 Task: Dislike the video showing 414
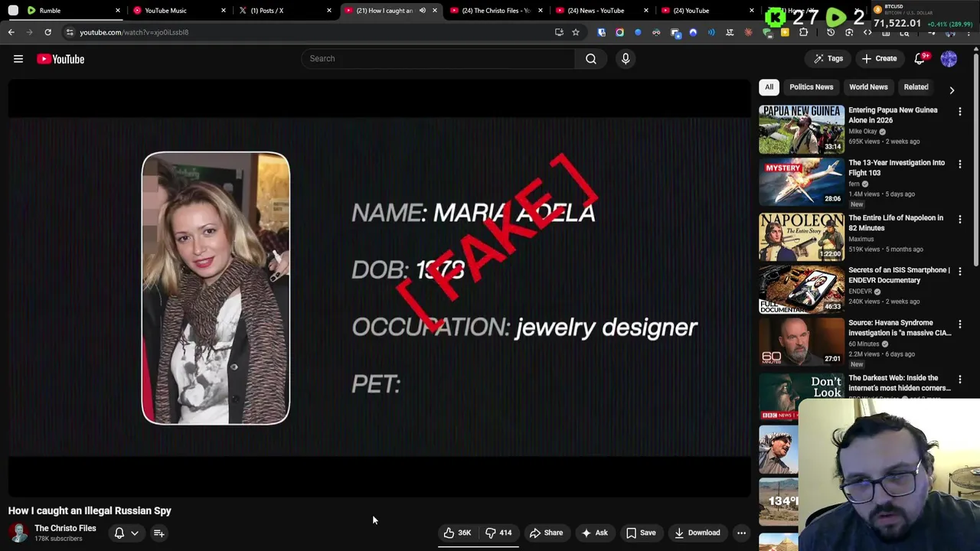(498, 533)
